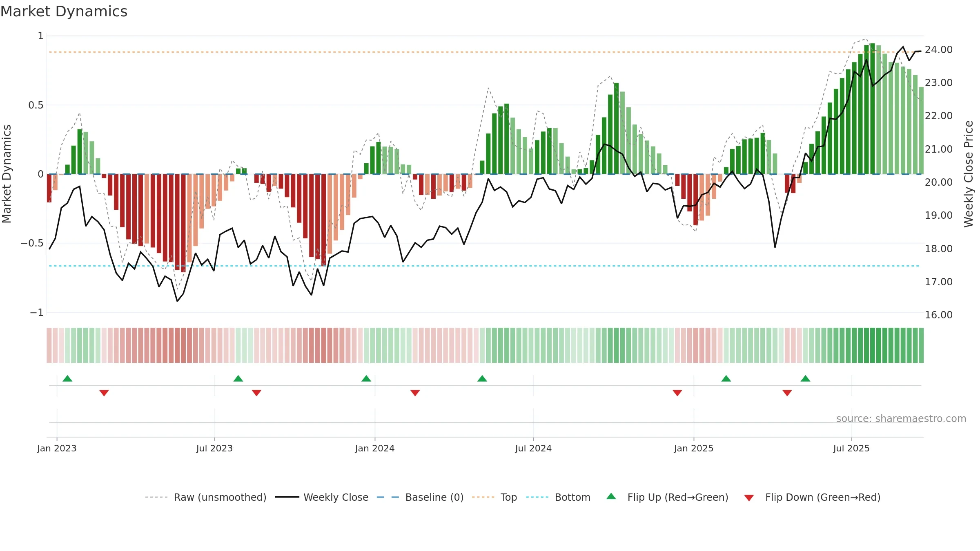Toggle the Top legend entry
The width and height of the screenshot is (980, 551).
494,497
